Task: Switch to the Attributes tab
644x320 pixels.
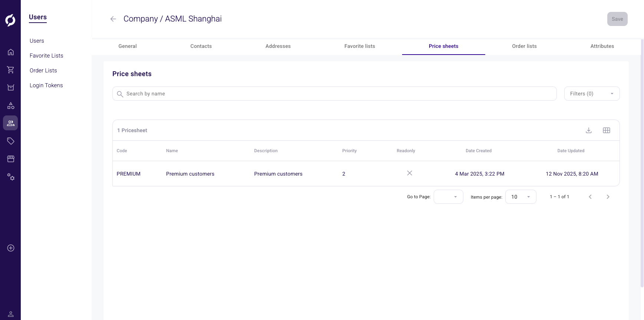Action: (602, 46)
